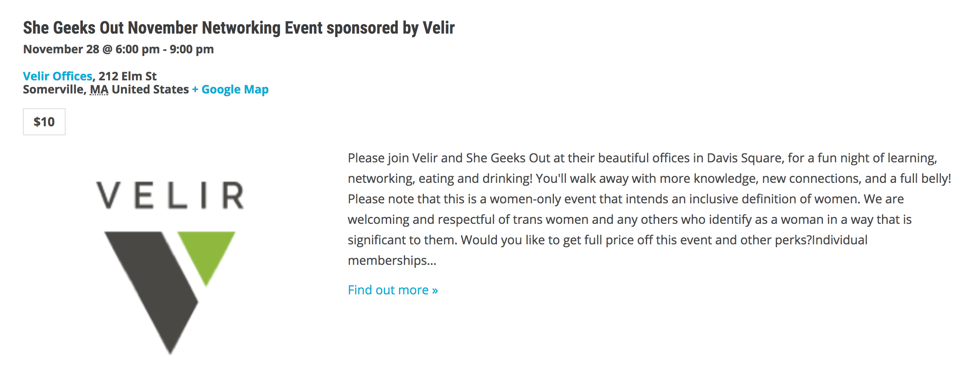Screen dimensions: 980x387
Task: Click the VELIR wordmark text in logo
Action: pyautogui.click(x=170, y=195)
